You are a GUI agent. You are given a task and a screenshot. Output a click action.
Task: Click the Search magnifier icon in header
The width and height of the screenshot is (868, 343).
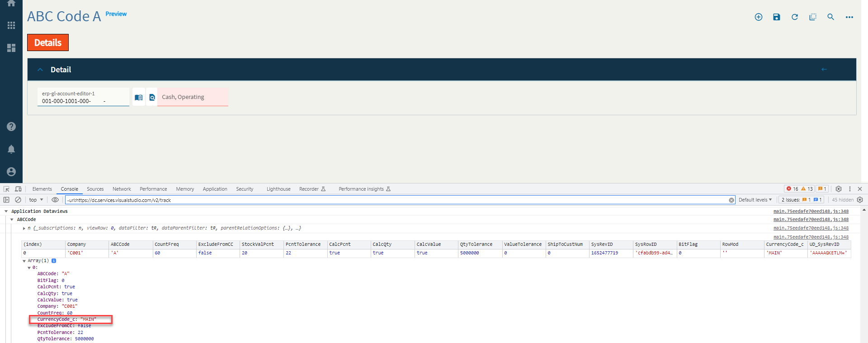(831, 17)
